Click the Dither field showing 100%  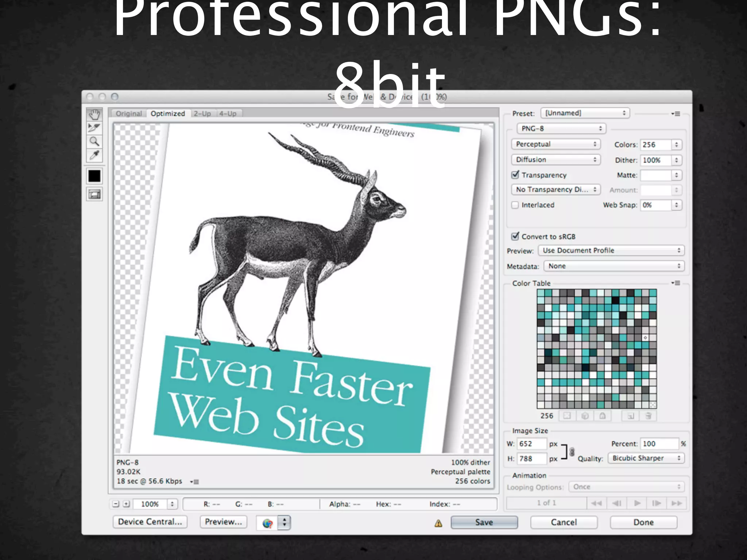(656, 160)
